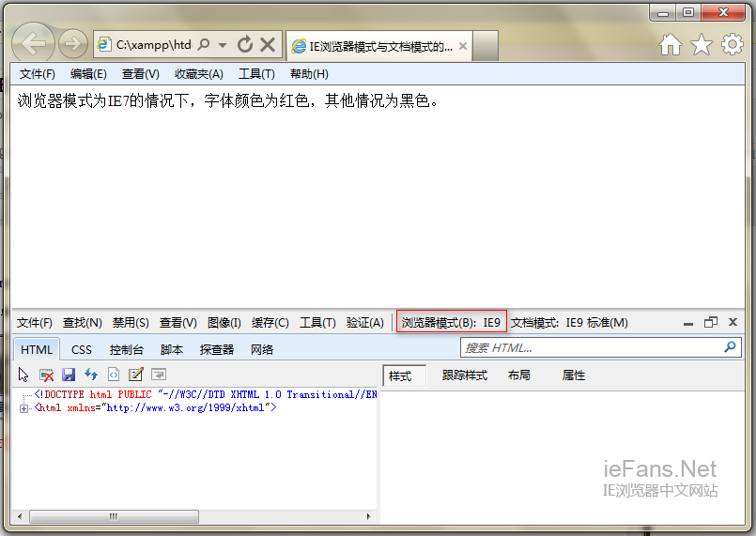Open favorites with the star icon
The height and width of the screenshot is (536, 756).
pyautogui.click(x=701, y=45)
